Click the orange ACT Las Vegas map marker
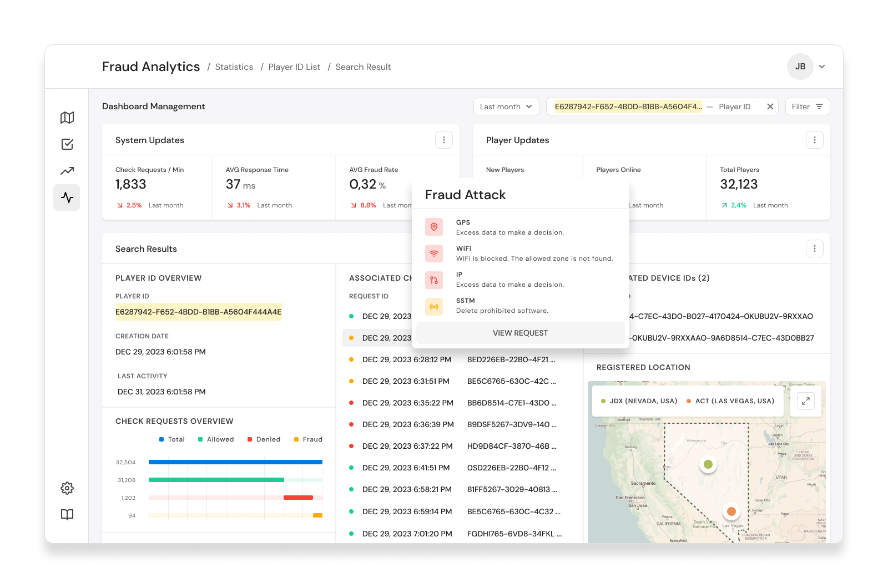Image resolution: width=888 pixels, height=588 pixels. 731,511
